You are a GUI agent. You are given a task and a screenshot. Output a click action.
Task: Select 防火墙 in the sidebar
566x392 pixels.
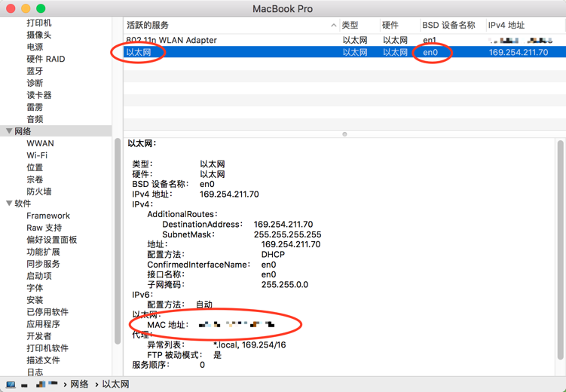tap(39, 191)
